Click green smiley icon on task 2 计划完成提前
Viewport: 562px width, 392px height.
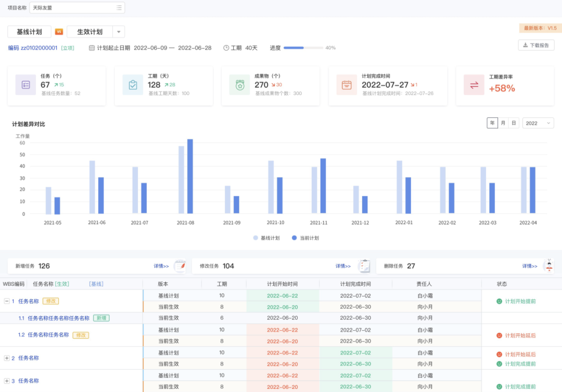(x=499, y=364)
